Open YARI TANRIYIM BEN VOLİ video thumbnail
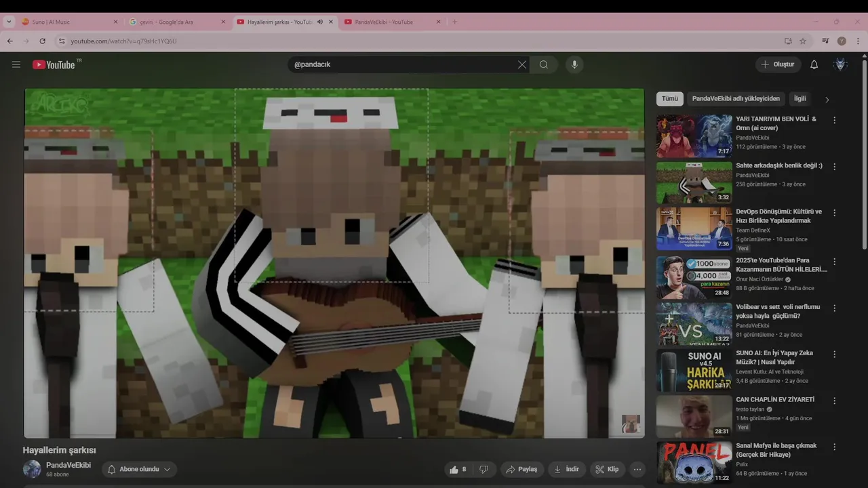 pos(694,136)
